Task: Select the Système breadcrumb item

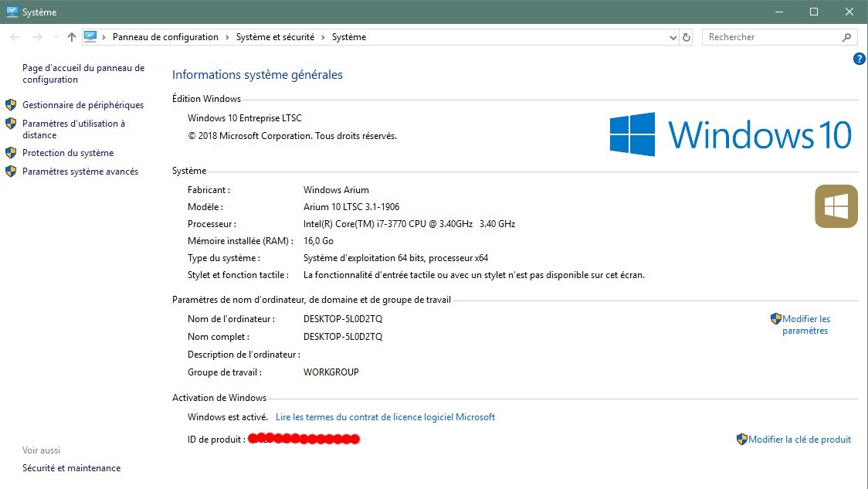Action: [349, 37]
